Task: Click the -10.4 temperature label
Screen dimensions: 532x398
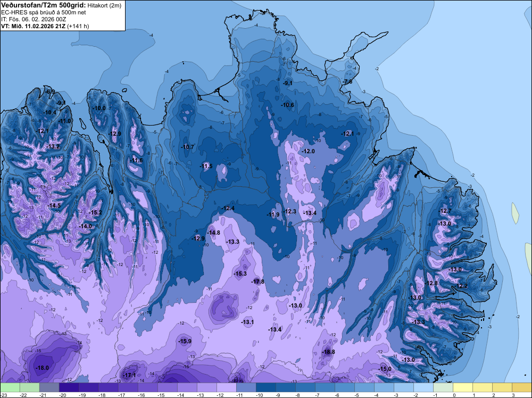Action: [x=50, y=112]
